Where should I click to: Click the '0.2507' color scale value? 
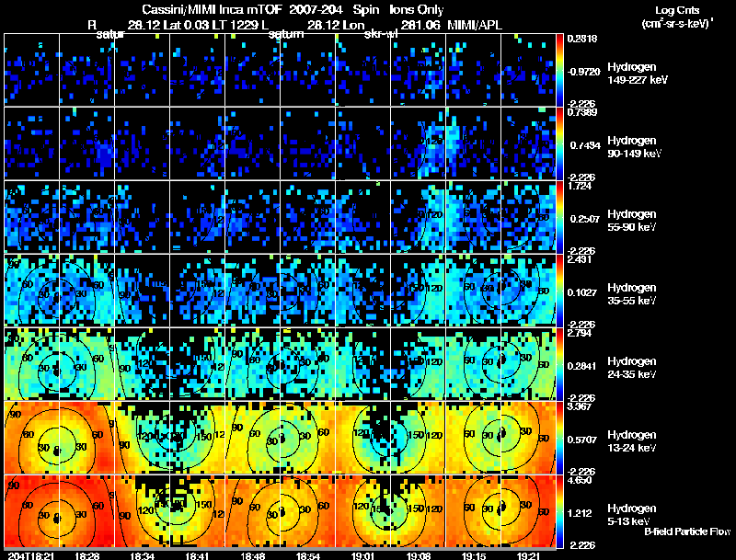[585, 219]
